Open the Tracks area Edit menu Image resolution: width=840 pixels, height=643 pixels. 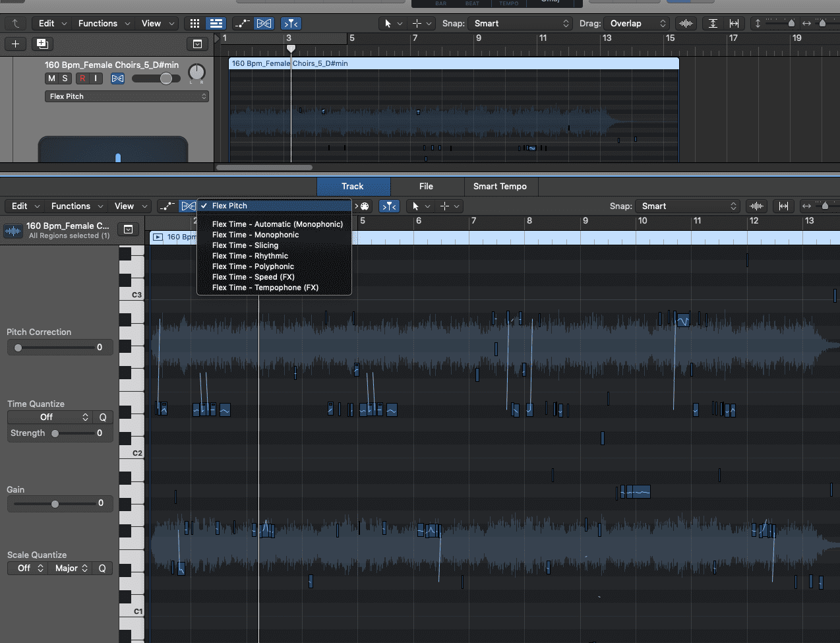(x=52, y=23)
